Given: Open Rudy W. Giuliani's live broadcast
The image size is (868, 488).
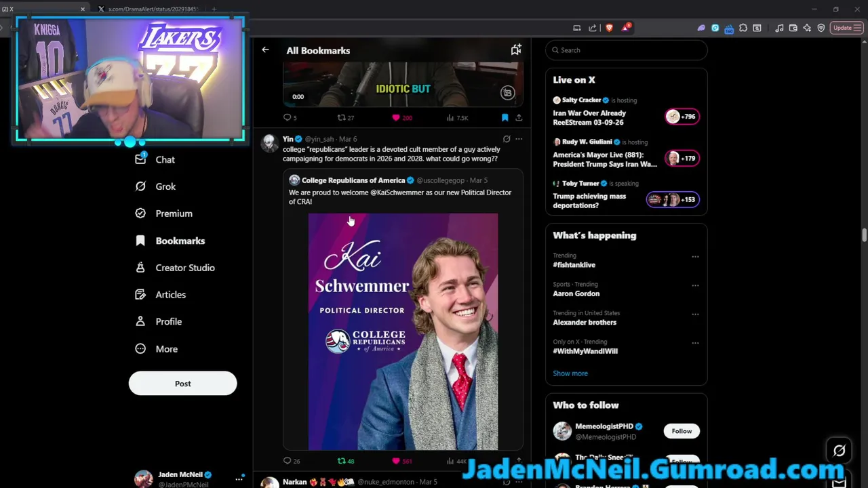Looking at the screenshot, I should (x=626, y=153).
